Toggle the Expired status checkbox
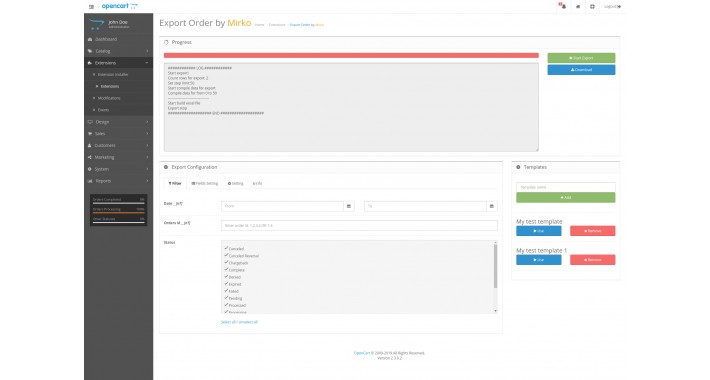Screen dimensions: 710x380 (226, 284)
